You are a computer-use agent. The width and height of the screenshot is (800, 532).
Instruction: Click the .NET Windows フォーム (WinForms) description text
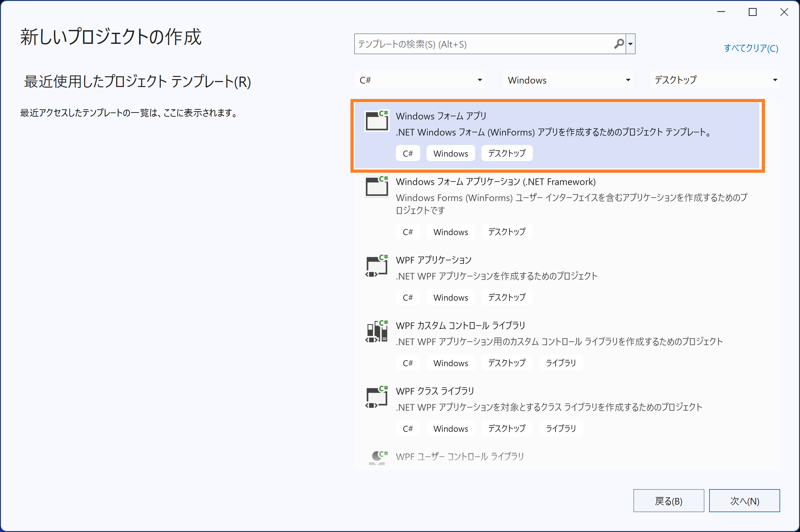[554, 132]
